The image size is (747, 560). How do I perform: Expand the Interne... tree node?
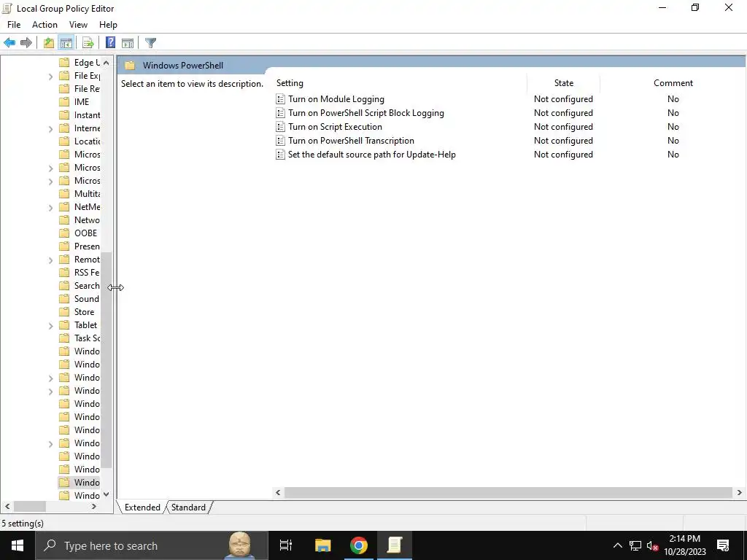(x=51, y=128)
